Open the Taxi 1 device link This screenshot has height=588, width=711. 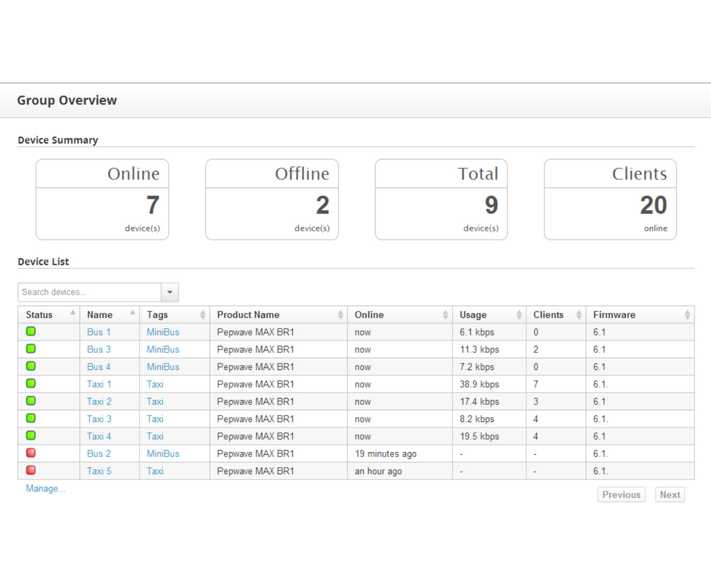(x=99, y=384)
